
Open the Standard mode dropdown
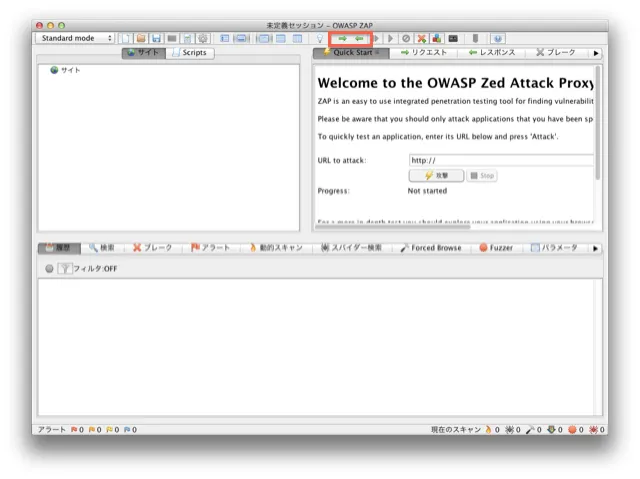click(x=76, y=38)
